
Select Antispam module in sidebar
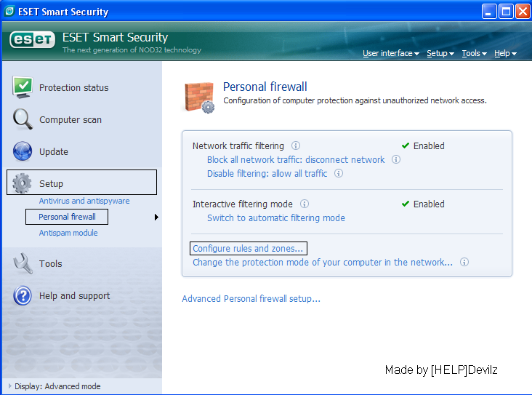coord(68,233)
